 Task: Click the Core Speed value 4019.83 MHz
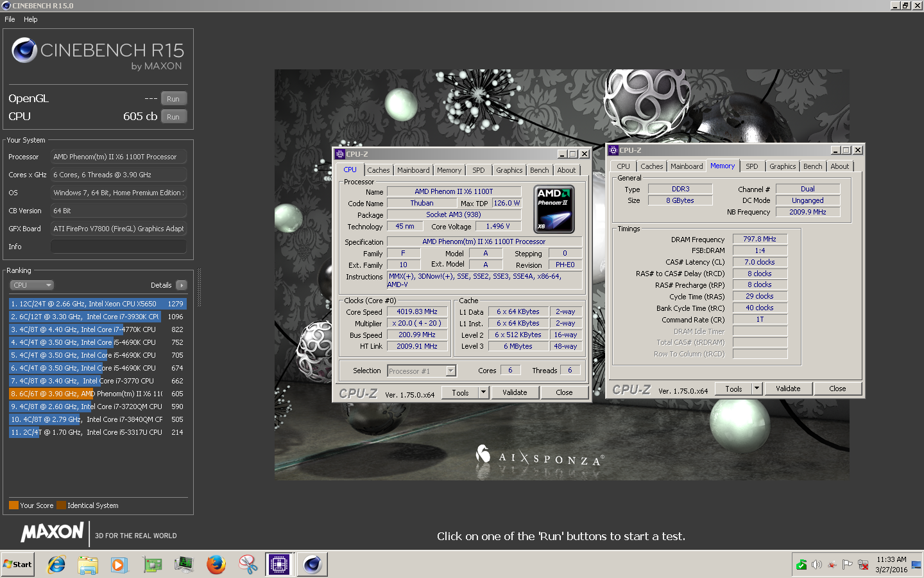pyautogui.click(x=417, y=311)
